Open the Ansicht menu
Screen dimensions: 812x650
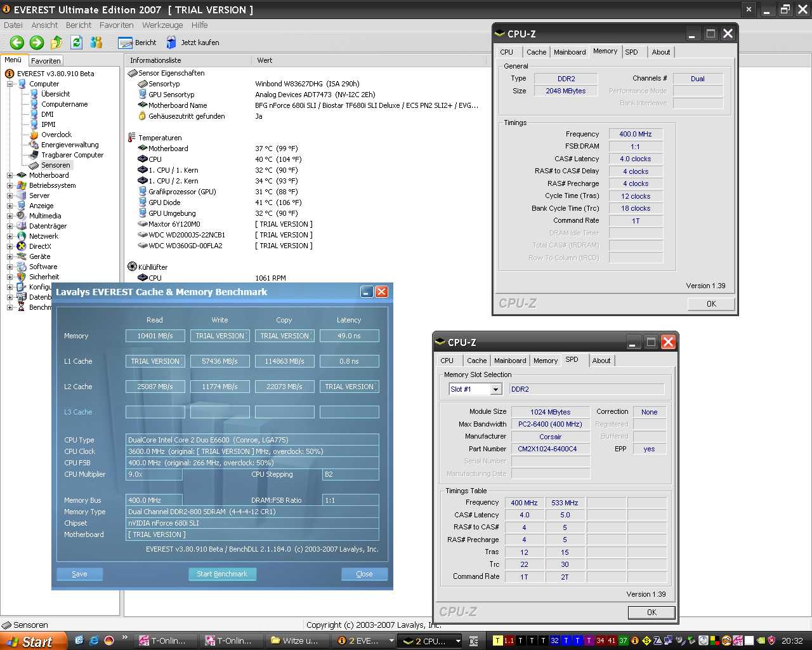44,25
